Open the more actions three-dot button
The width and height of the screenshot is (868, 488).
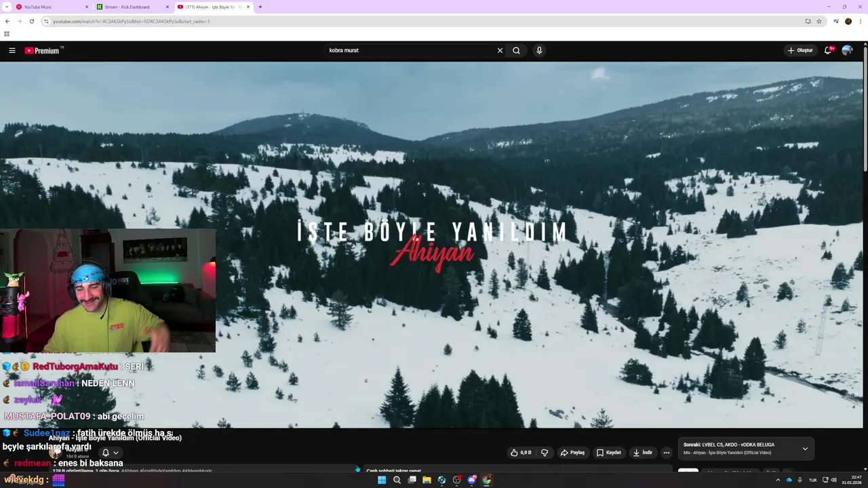[667, 452]
